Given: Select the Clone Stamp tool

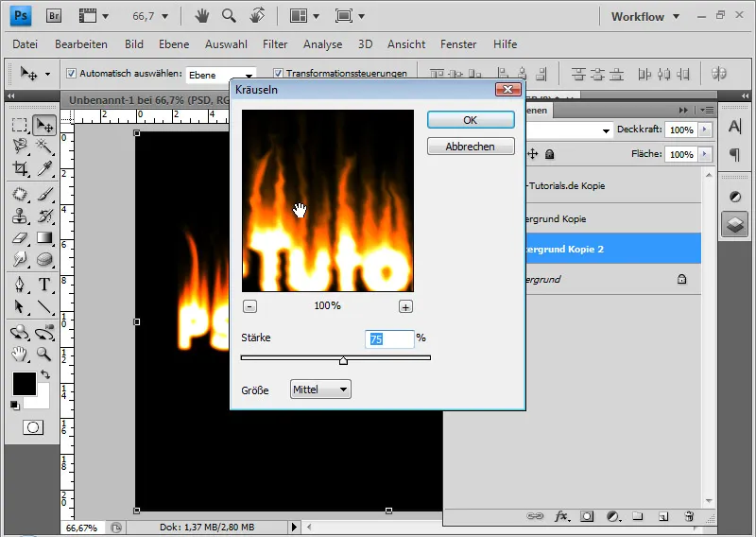Looking at the screenshot, I should coord(19,216).
